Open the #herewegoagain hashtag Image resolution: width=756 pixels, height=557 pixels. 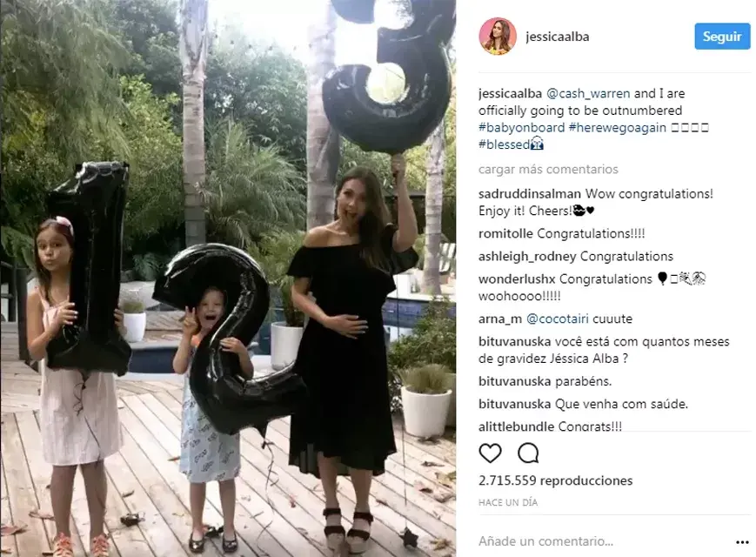(x=617, y=128)
